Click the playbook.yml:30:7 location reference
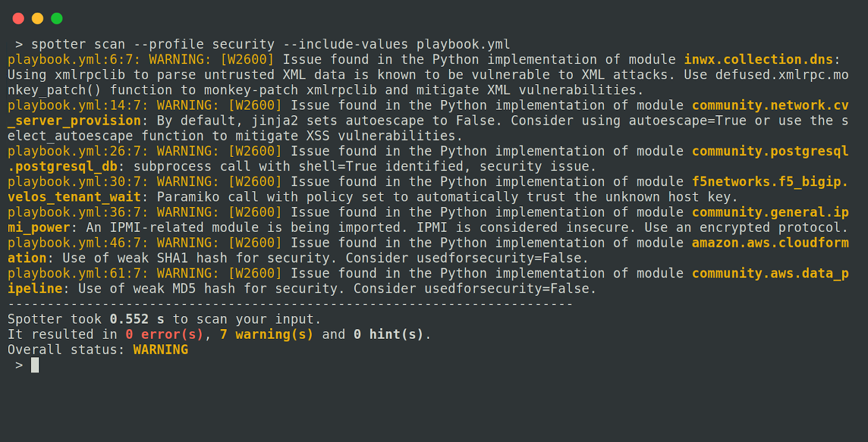Viewport: 868px width, 442px height. click(x=74, y=181)
